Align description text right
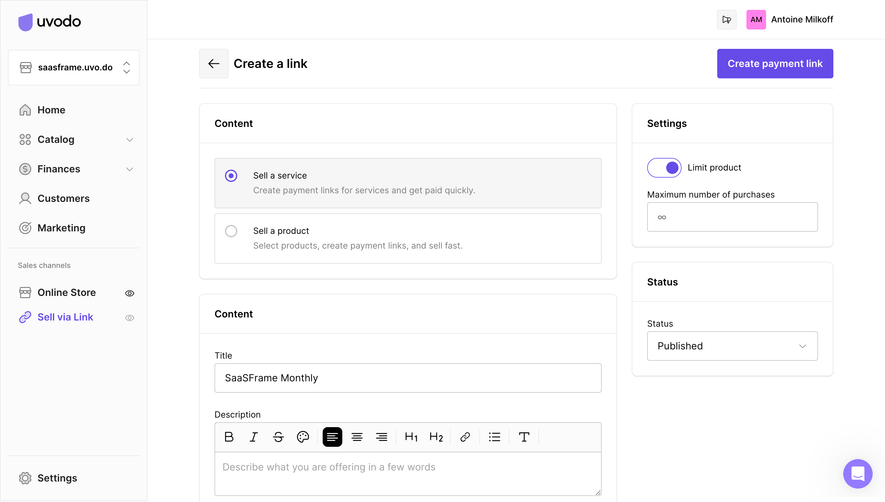885x502 pixels. [382, 437]
